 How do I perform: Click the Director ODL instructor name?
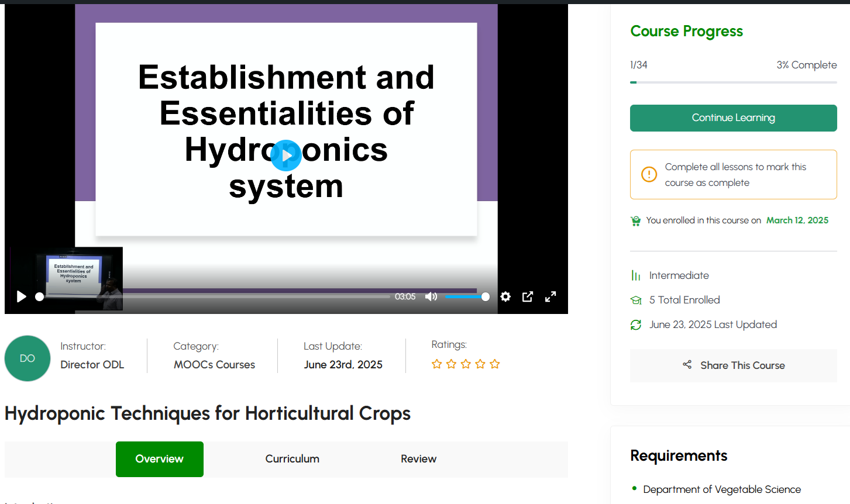92,365
